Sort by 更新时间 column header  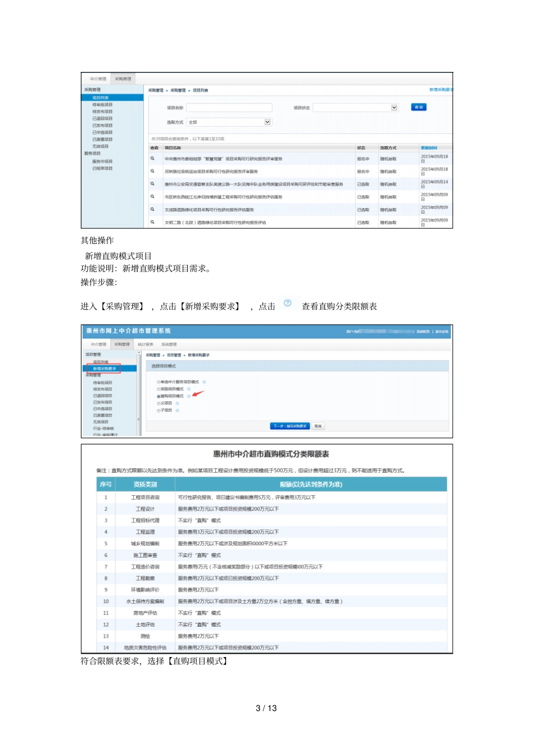point(429,148)
